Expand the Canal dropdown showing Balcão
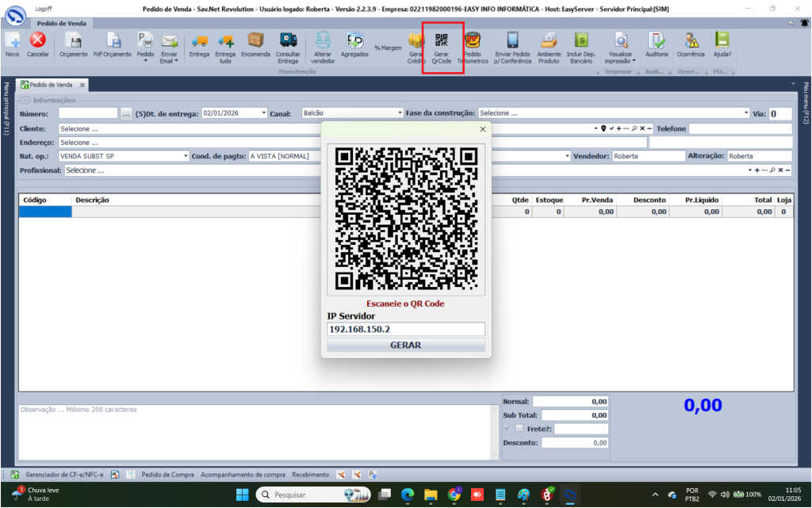Screen dimensions: 812x508 click(x=400, y=113)
